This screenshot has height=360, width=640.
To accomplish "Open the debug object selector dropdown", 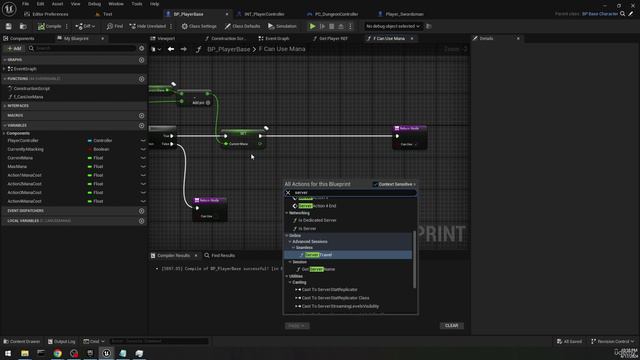I will click(x=393, y=26).
